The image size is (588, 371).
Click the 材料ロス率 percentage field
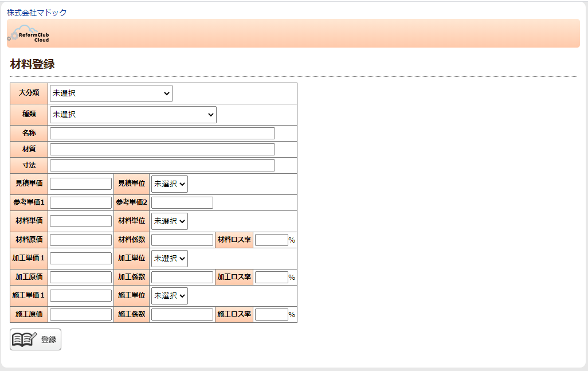pos(271,240)
